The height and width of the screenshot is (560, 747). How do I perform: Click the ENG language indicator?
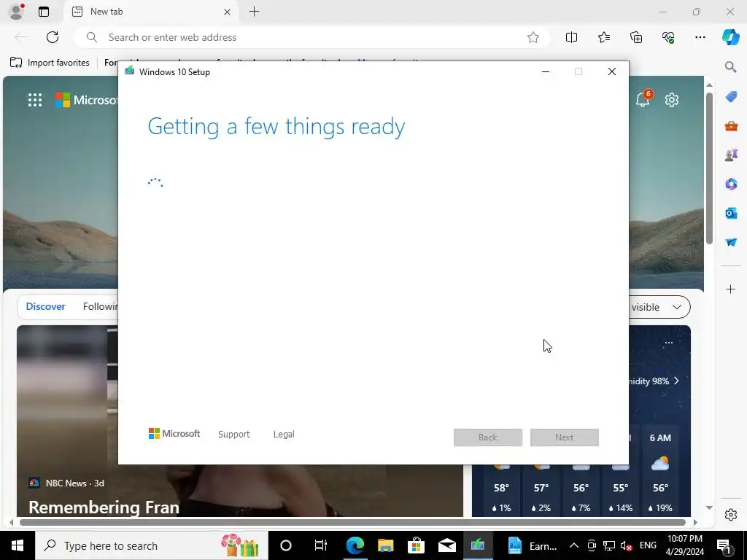coord(648,545)
